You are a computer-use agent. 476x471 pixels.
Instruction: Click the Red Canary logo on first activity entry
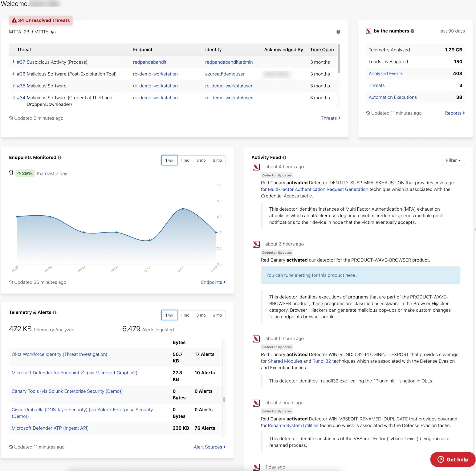tap(256, 167)
